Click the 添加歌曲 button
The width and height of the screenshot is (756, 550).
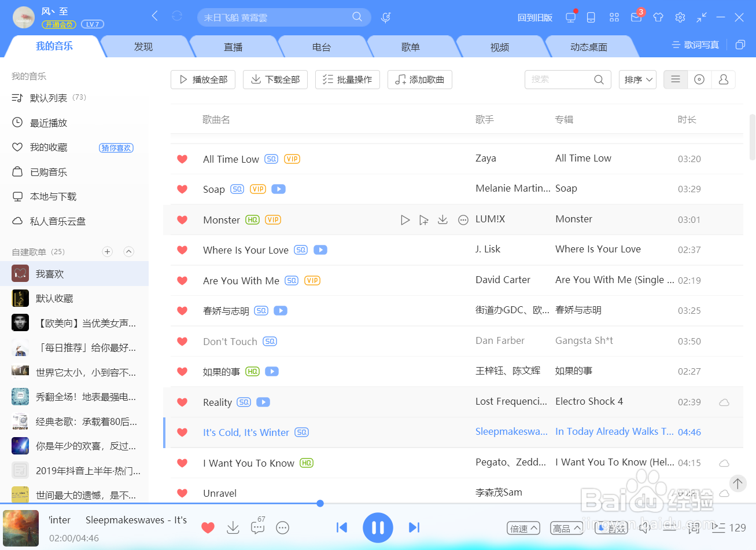420,79
